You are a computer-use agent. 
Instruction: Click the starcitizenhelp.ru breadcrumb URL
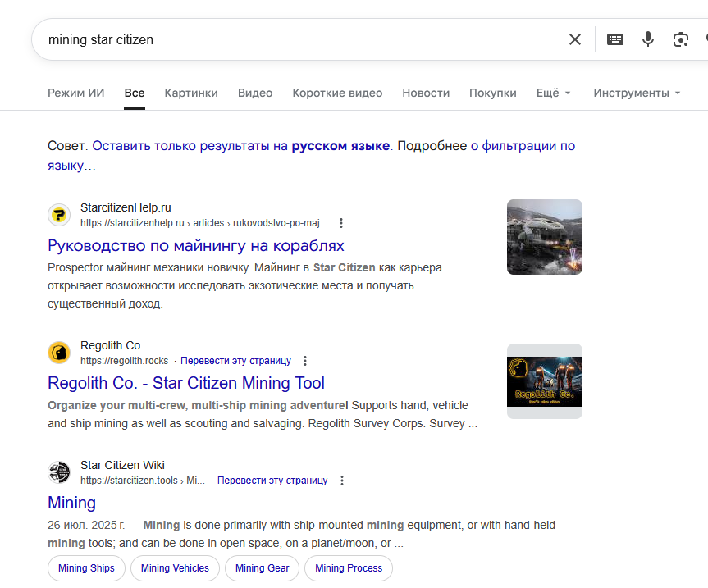pyautogui.click(x=203, y=223)
